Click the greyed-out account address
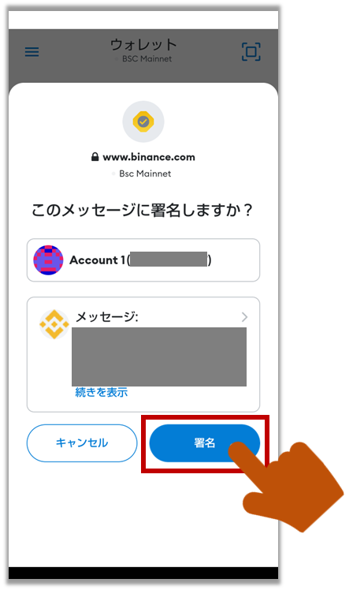The width and height of the screenshot is (364, 590). pyautogui.click(x=169, y=260)
